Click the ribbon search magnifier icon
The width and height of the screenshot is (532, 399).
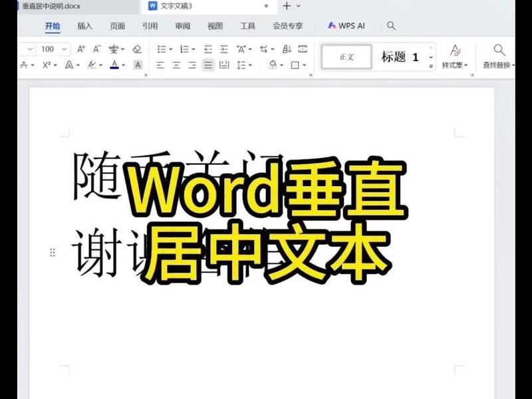coord(391,26)
